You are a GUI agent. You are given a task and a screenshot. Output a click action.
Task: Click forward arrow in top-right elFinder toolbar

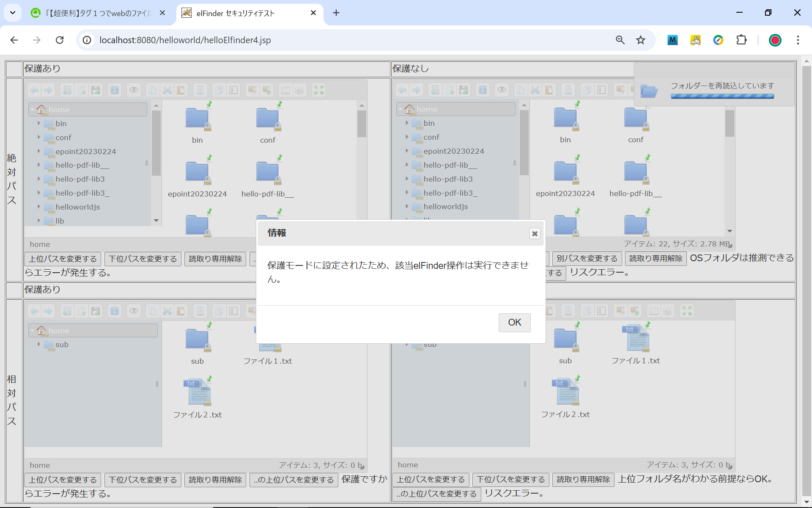(x=417, y=90)
